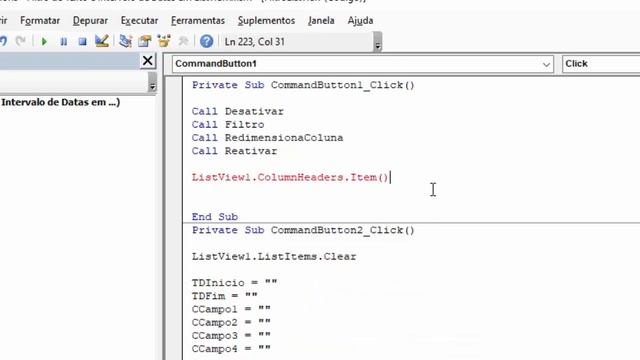Click the CCampo1 = "" line
This screenshot has width=640, height=360.
231,309
